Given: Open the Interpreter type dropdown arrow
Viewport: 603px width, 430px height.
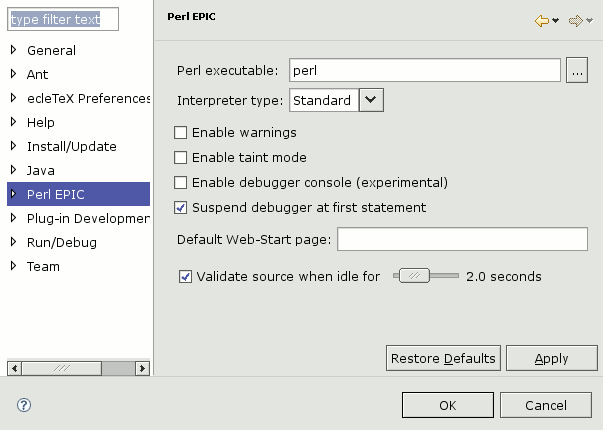Looking at the screenshot, I should pos(371,100).
